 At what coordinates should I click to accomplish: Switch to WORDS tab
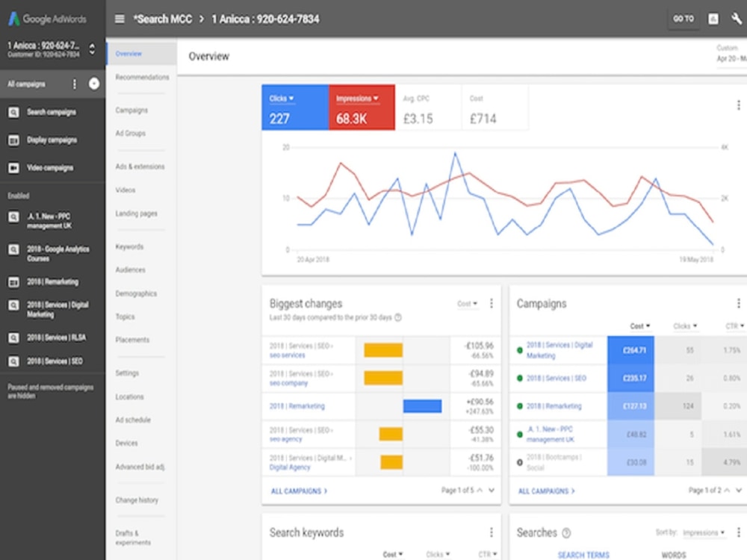click(674, 556)
